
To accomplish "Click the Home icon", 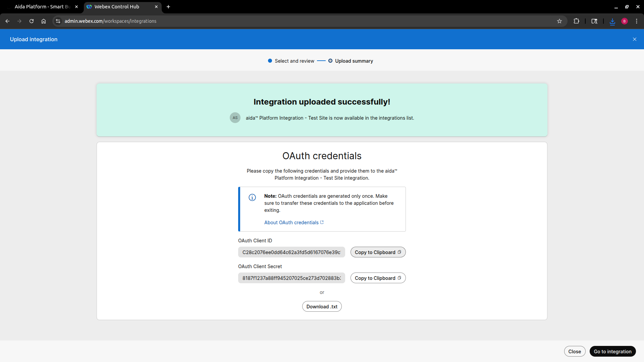I will point(43,21).
